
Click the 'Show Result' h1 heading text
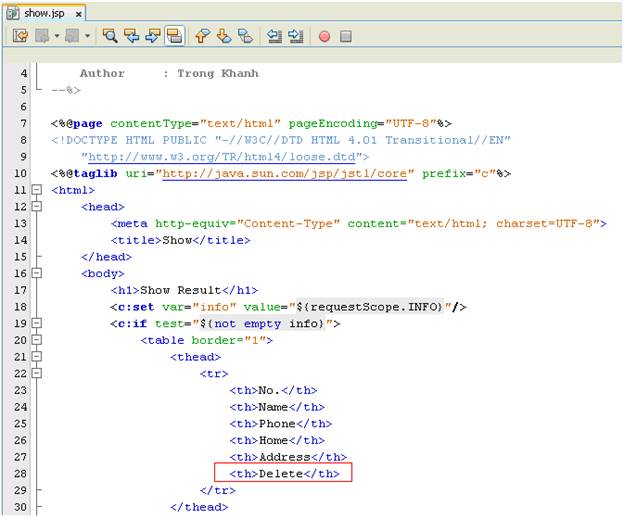tap(180, 290)
